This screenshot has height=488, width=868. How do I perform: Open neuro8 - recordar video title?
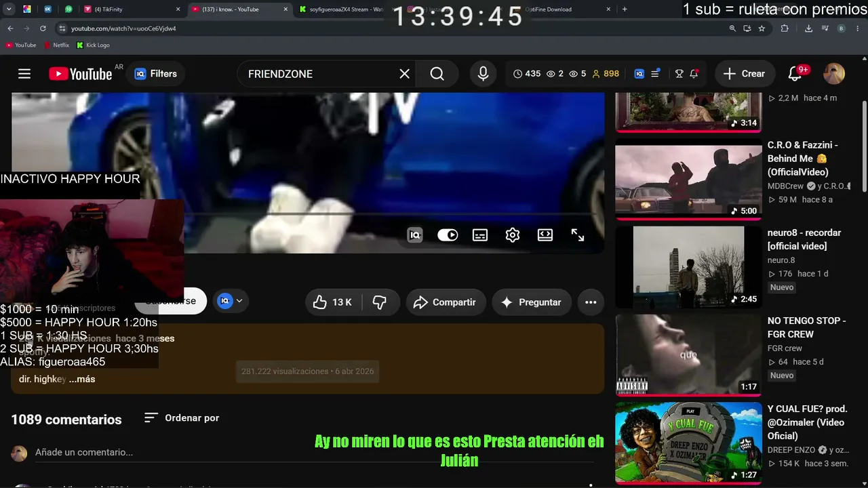click(804, 239)
